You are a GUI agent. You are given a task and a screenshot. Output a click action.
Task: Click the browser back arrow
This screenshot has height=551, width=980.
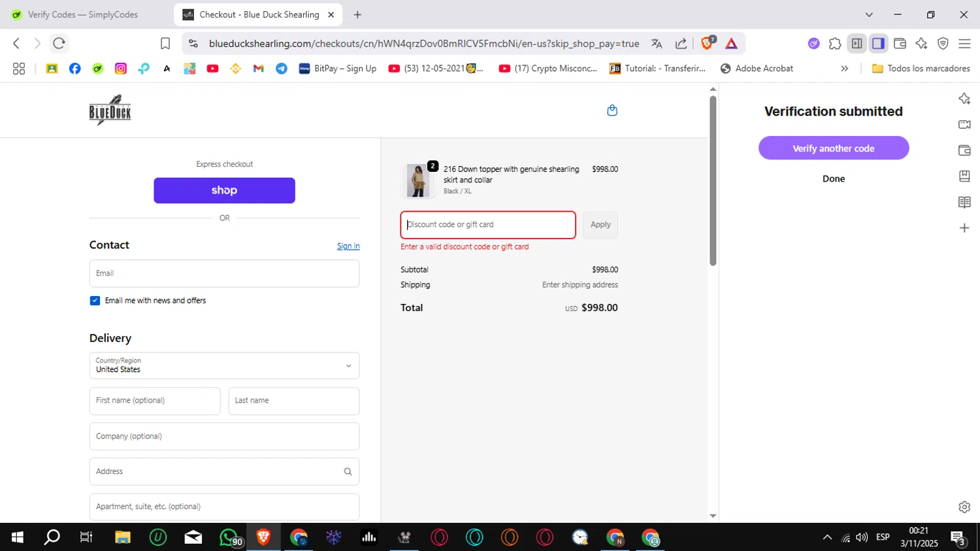(16, 43)
